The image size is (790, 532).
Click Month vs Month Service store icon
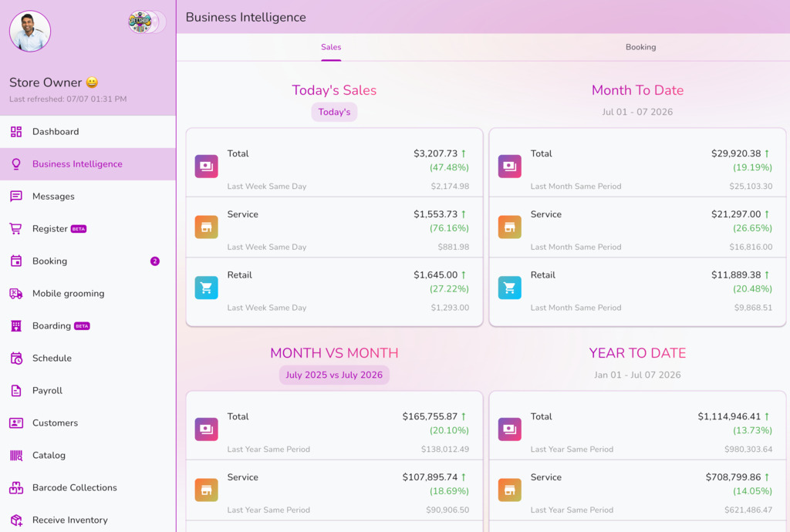click(207, 490)
